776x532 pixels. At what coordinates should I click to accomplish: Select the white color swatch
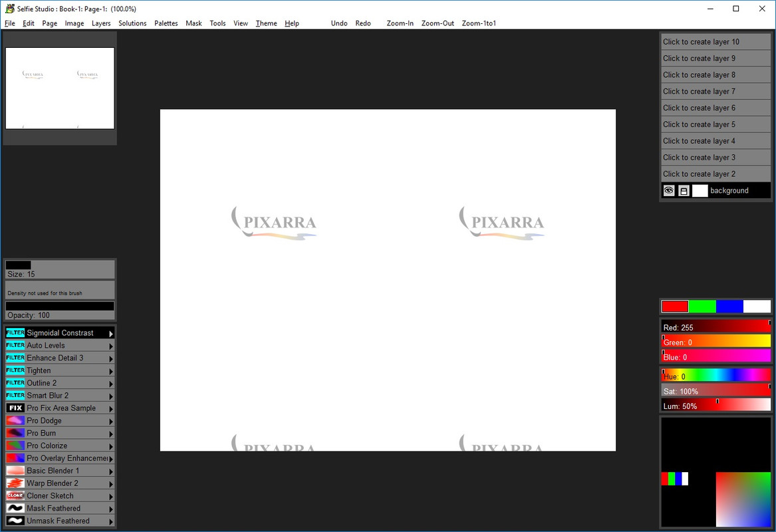[757, 307]
